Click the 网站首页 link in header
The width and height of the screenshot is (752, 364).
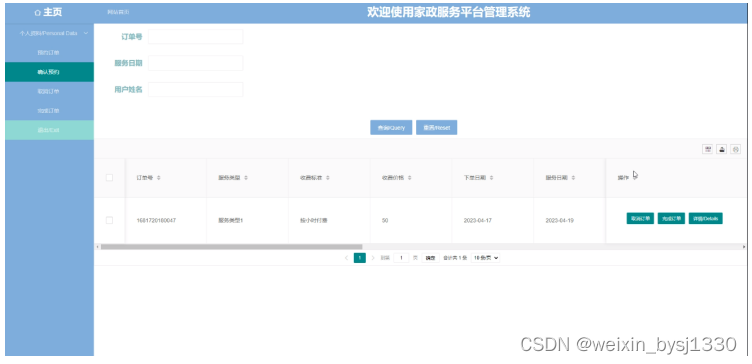(118, 12)
